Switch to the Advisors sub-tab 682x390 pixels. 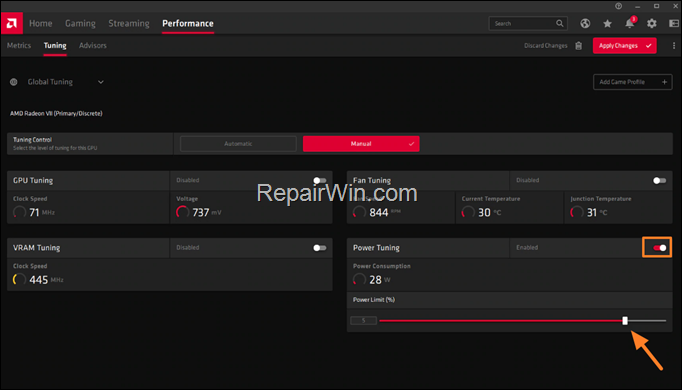pos(93,45)
